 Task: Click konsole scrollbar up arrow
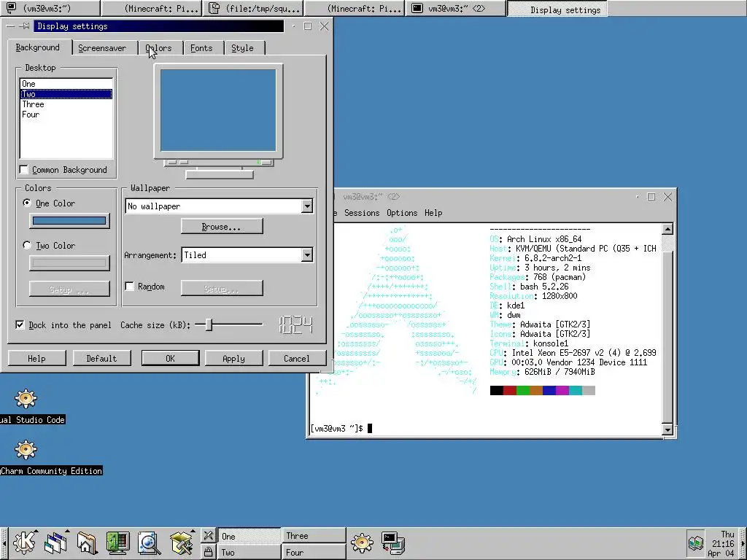click(667, 230)
